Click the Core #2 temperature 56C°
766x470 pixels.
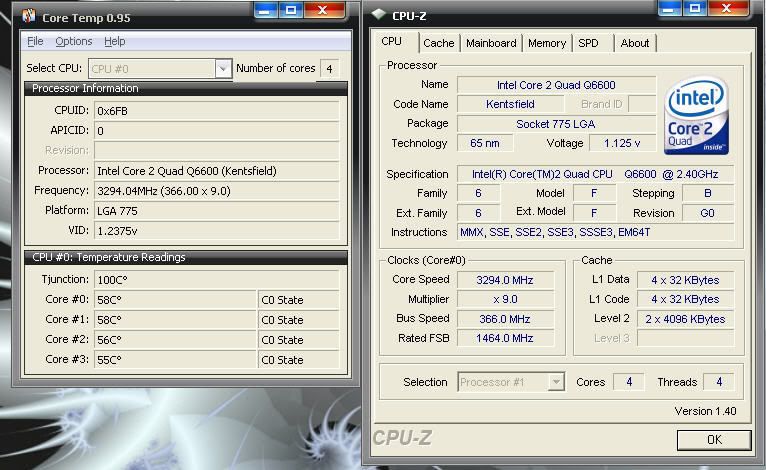[175, 340]
